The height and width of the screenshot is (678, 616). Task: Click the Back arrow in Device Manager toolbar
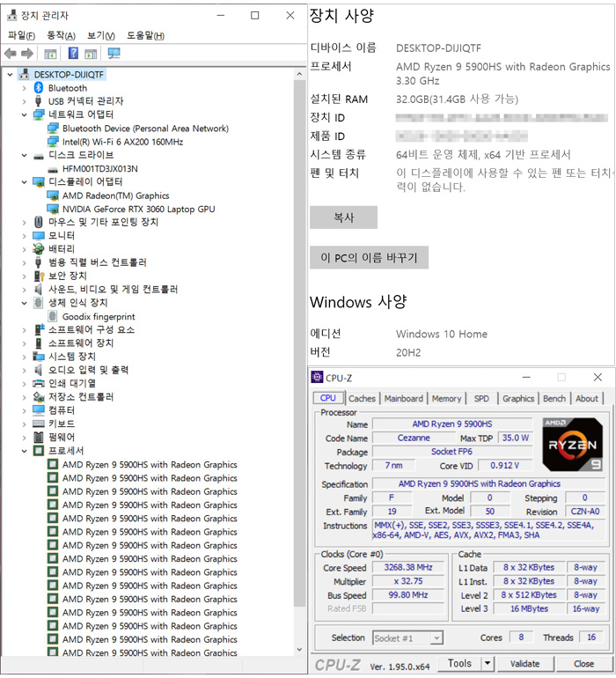click(x=11, y=54)
